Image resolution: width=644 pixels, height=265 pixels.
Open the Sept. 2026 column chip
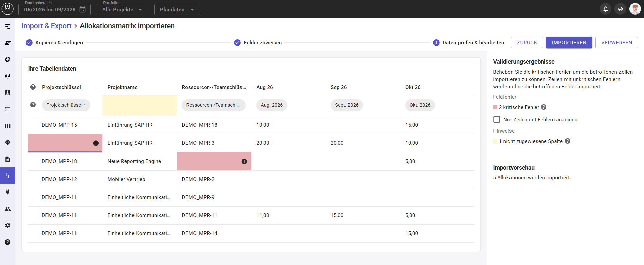coord(347,105)
